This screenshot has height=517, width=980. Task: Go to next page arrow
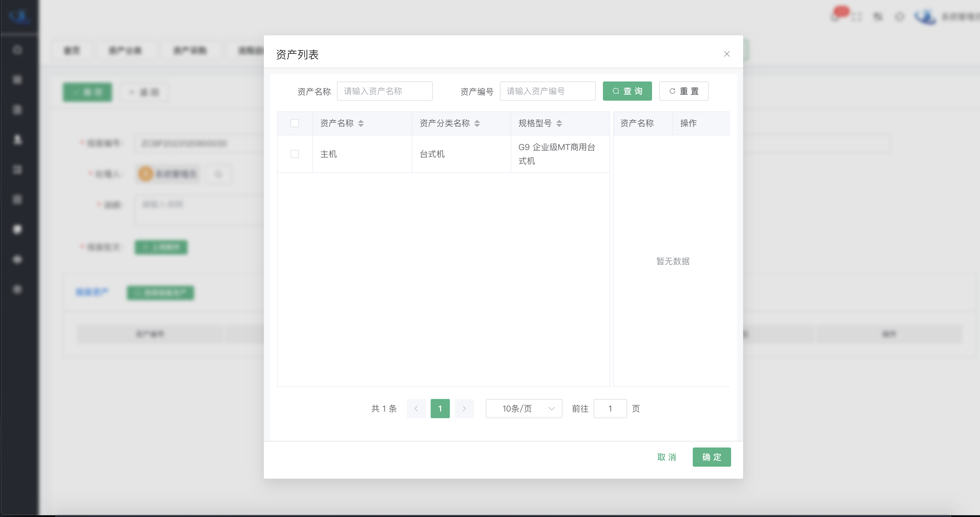[464, 408]
